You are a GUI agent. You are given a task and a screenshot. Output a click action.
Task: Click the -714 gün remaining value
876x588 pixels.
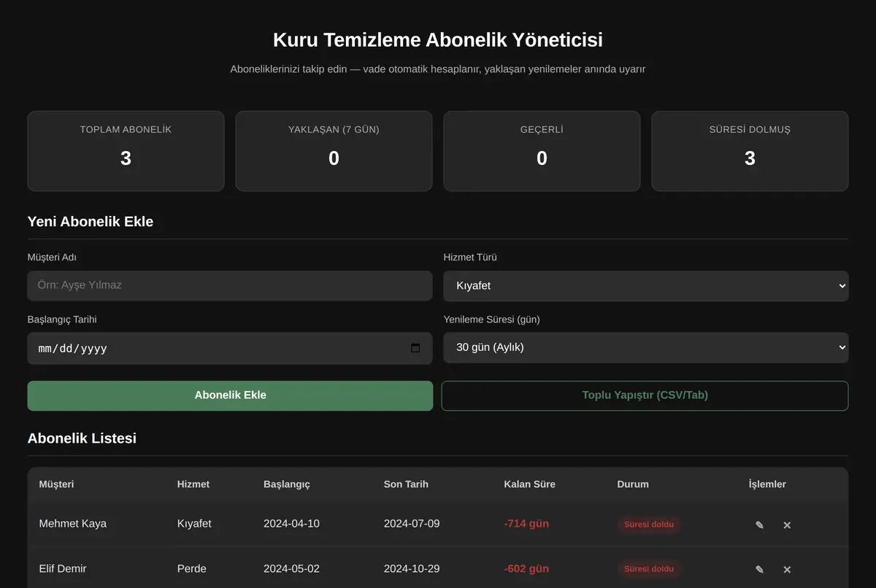(526, 524)
